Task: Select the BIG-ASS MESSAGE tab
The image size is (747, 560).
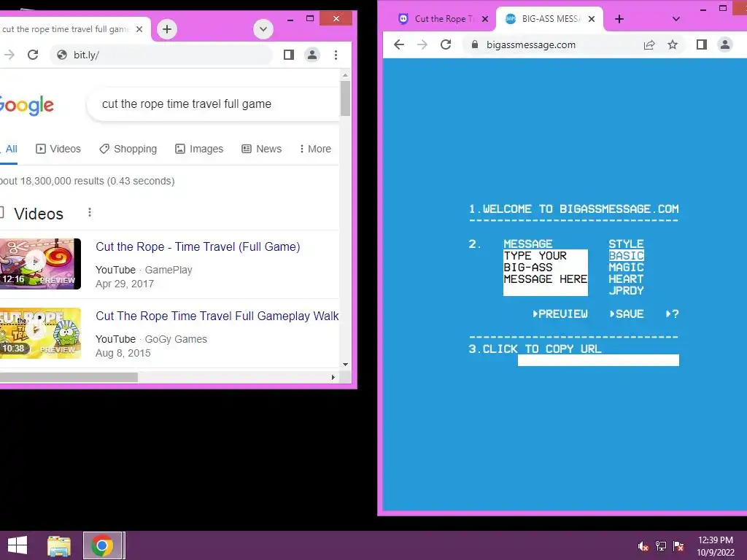Action: [550, 18]
